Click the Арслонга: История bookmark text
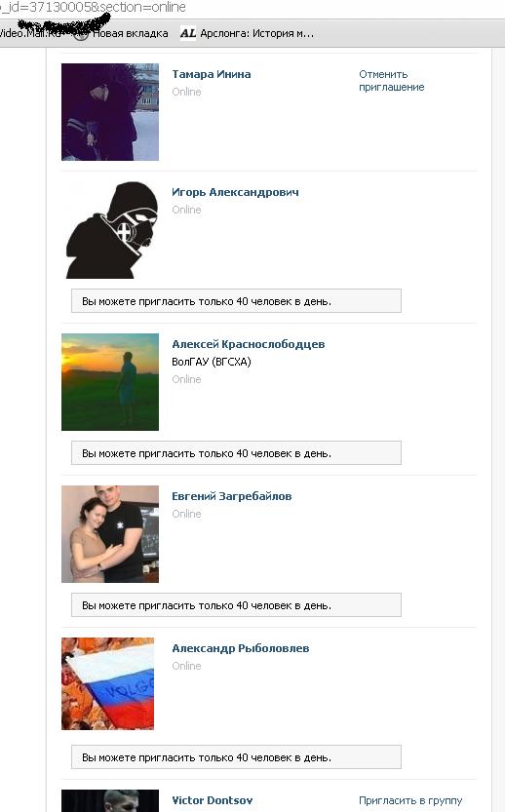Image resolution: width=505 pixels, height=812 pixels. click(x=257, y=33)
